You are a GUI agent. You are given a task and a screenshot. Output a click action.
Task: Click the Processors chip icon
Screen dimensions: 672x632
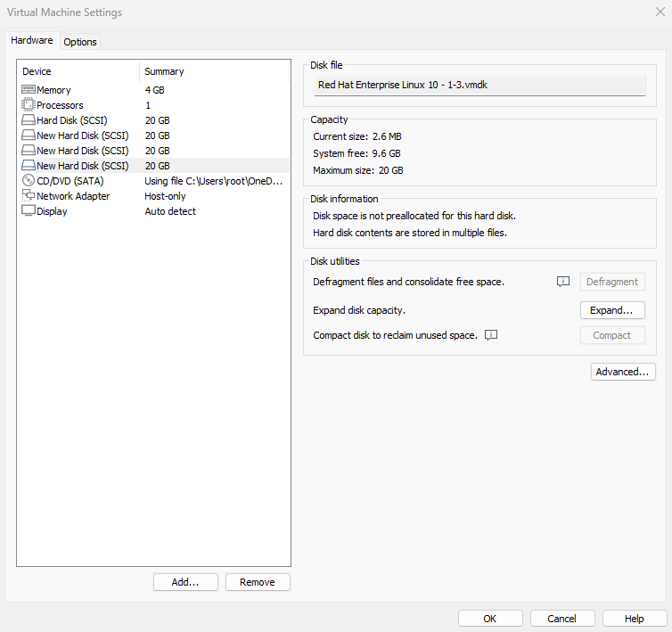[x=29, y=105]
